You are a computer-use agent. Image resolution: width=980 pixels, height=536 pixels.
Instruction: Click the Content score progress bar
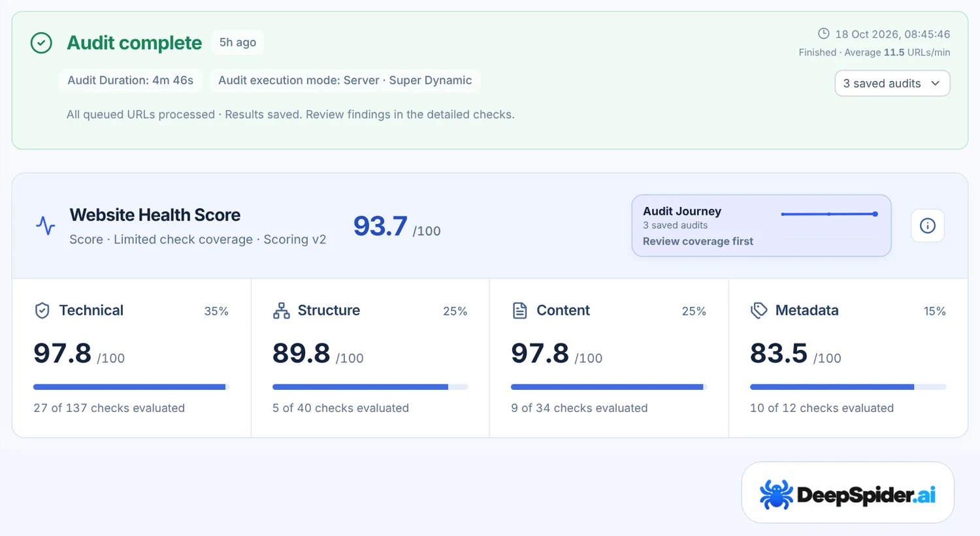point(609,387)
